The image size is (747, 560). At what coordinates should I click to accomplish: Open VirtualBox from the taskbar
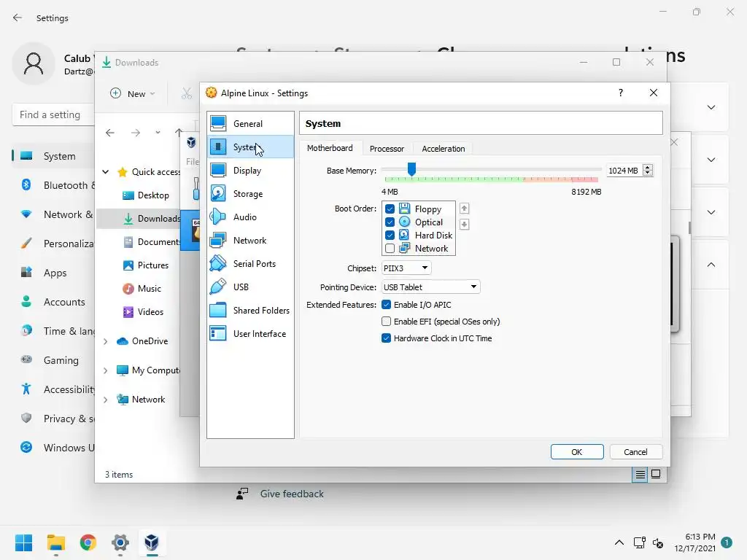[x=152, y=542]
